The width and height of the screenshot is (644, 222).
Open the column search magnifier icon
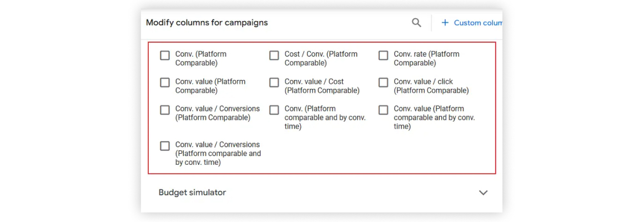click(x=416, y=23)
